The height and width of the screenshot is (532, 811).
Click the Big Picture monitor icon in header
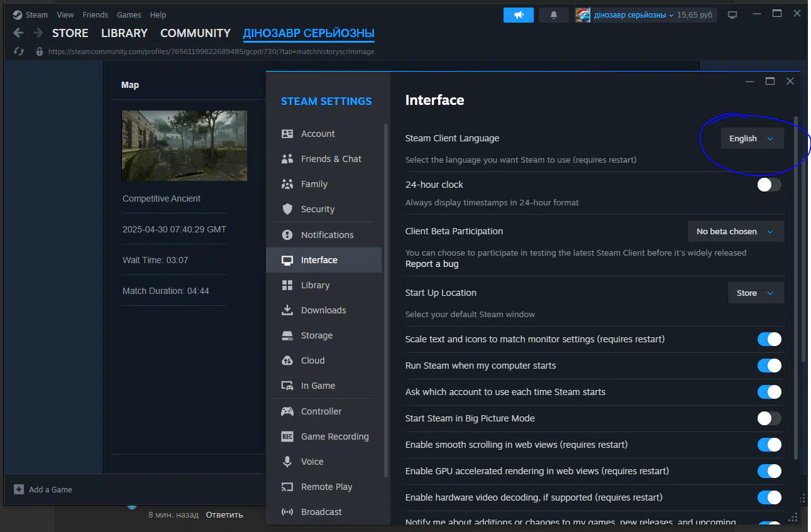point(732,15)
